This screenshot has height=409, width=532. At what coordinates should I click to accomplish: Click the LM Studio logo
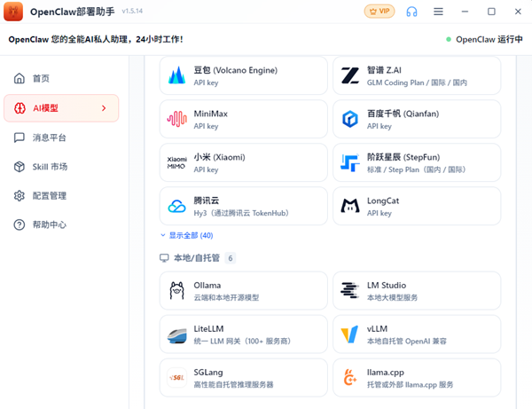point(350,291)
